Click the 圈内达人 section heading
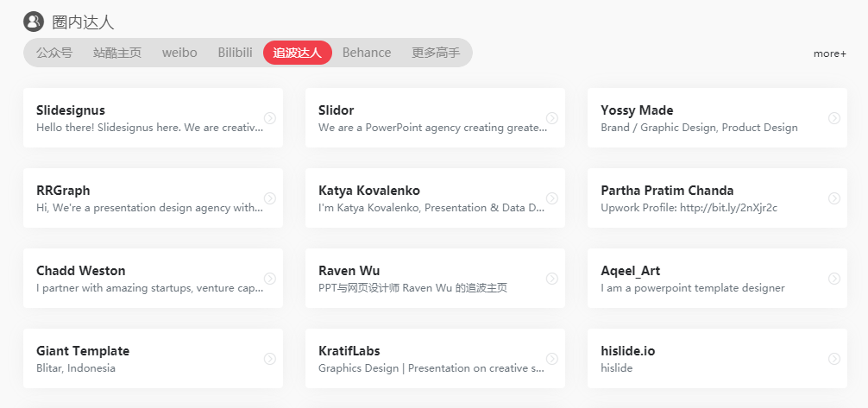868x408 pixels. [83, 22]
